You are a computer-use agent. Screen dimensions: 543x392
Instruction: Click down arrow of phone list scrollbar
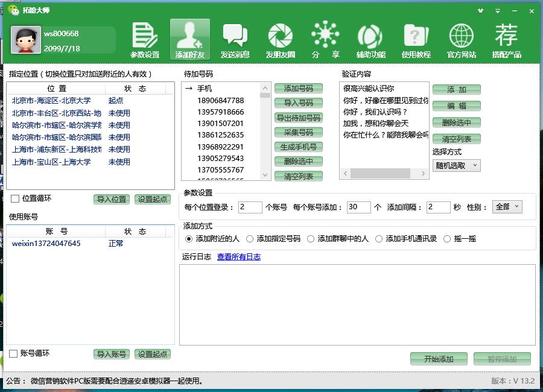(265, 175)
